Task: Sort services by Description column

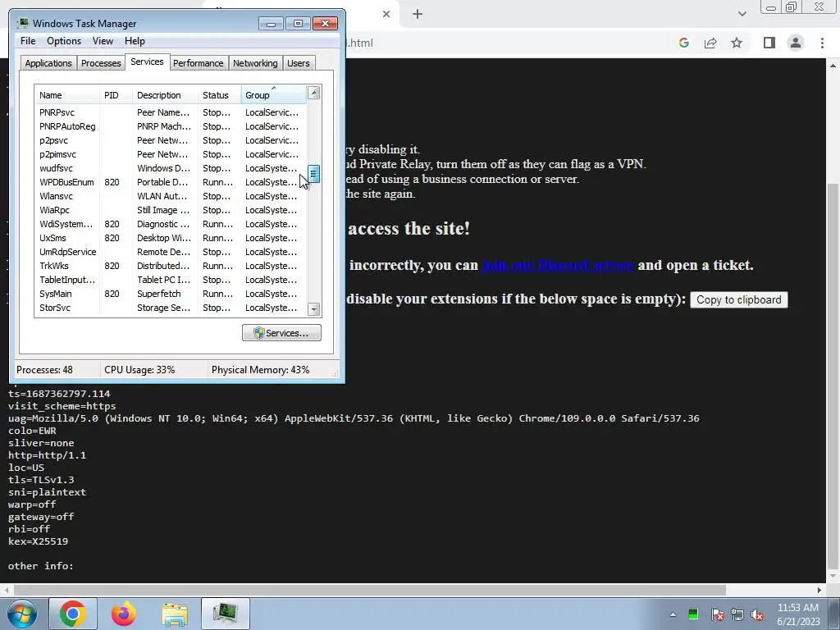Action: (x=165, y=95)
